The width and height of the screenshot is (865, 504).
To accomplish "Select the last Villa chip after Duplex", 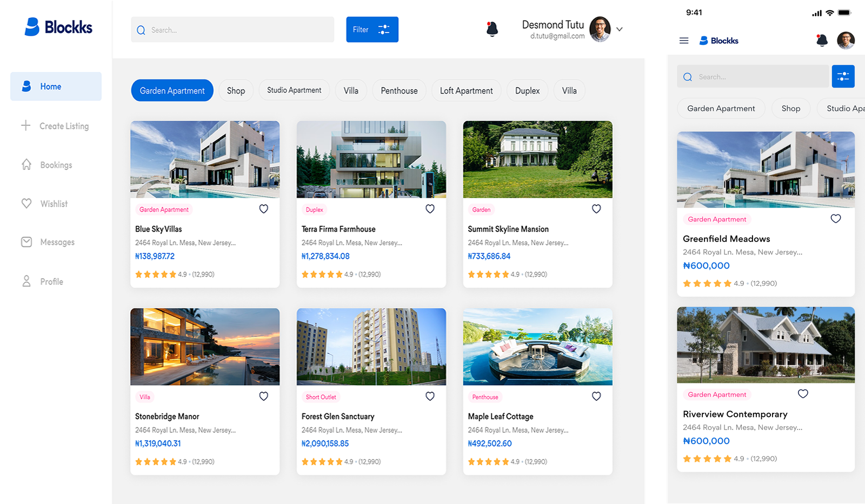I will click(569, 91).
